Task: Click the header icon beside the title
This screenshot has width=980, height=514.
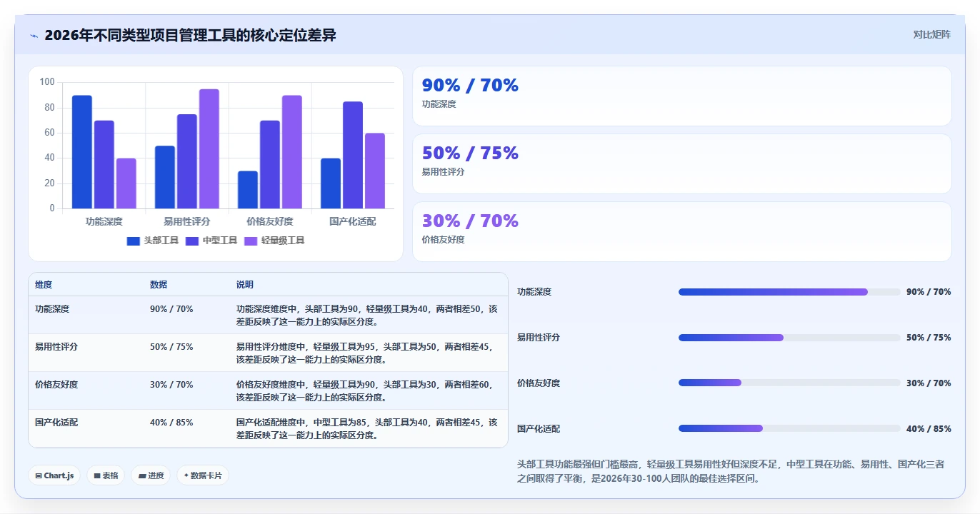Action: point(34,36)
